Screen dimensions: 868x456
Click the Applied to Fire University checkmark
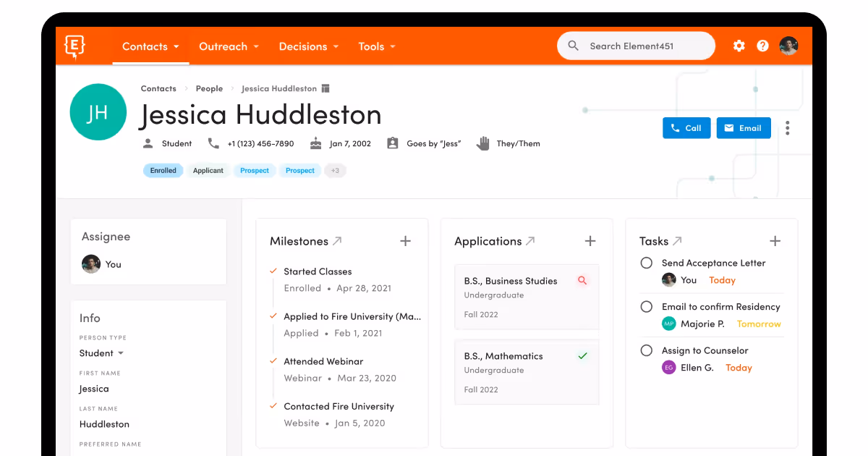point(273,316)
